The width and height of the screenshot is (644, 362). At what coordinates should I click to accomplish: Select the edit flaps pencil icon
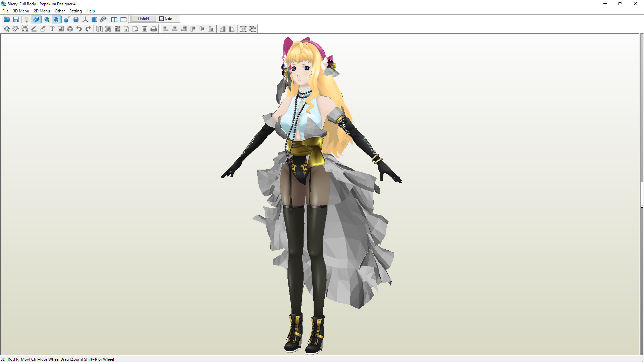[34, 29]
